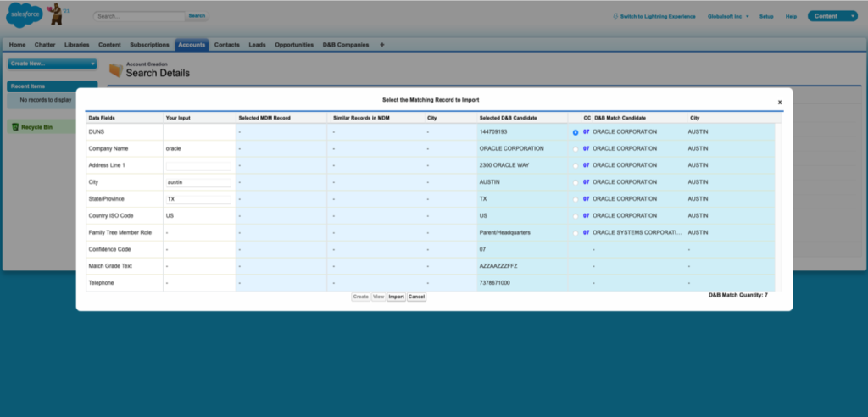
Task: Select candidate radio in Country ISO Code row
Action: pos(576,216)
